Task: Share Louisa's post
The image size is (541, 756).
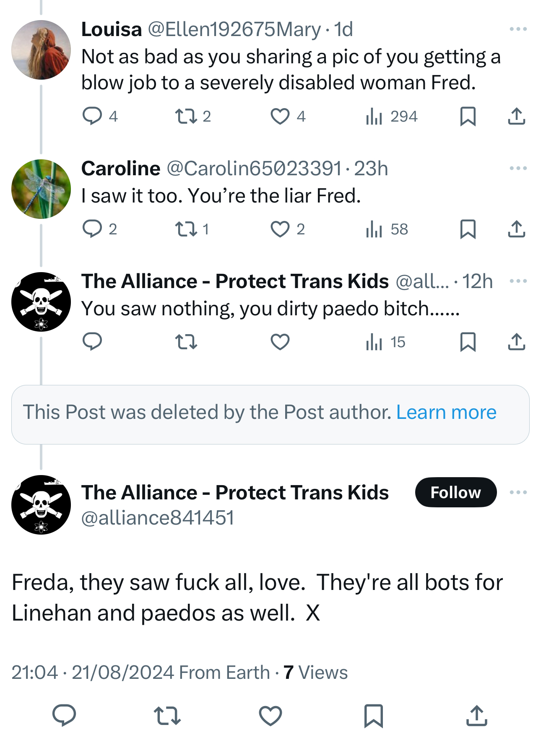Action: pyautogui.click(x=516, y=116)
